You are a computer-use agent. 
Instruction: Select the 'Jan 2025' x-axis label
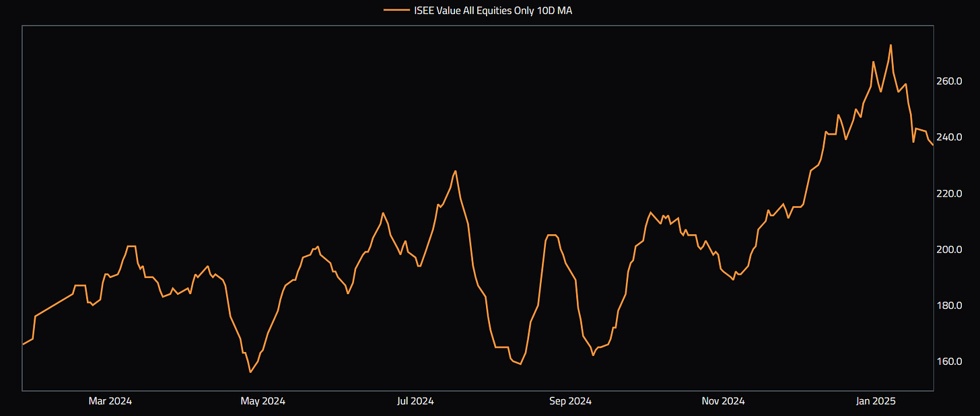875,401
